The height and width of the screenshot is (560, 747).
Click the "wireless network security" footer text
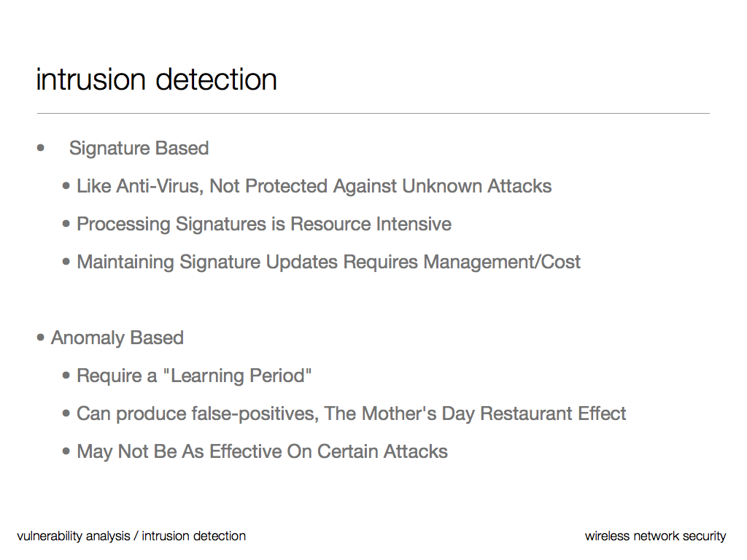(x=655, y=537)
